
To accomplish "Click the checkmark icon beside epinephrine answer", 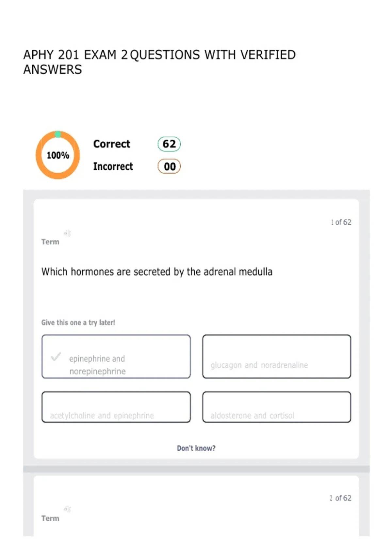I will (x=56, y=356).
